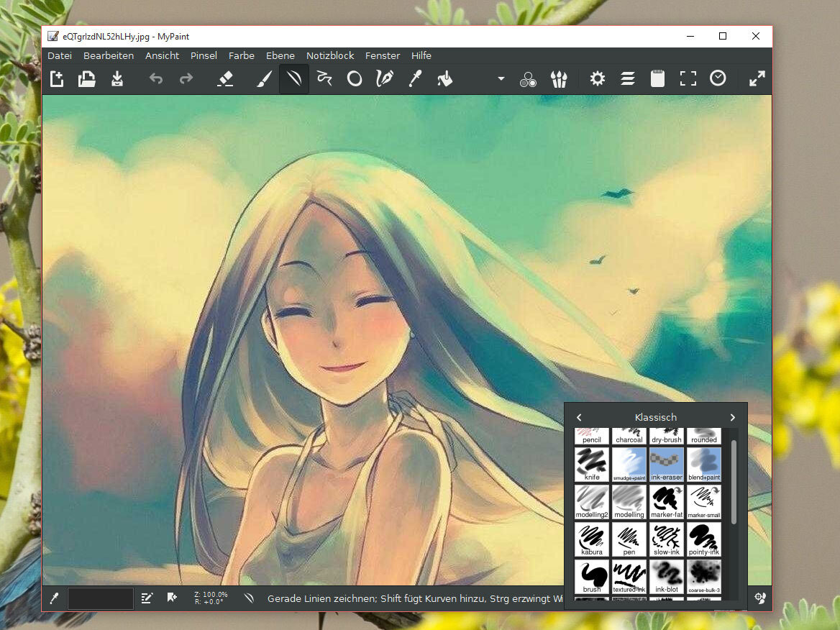Viewport: 840px width, 630px height.
Task: Open the Notizblock menu
Action: click(330, 55)
